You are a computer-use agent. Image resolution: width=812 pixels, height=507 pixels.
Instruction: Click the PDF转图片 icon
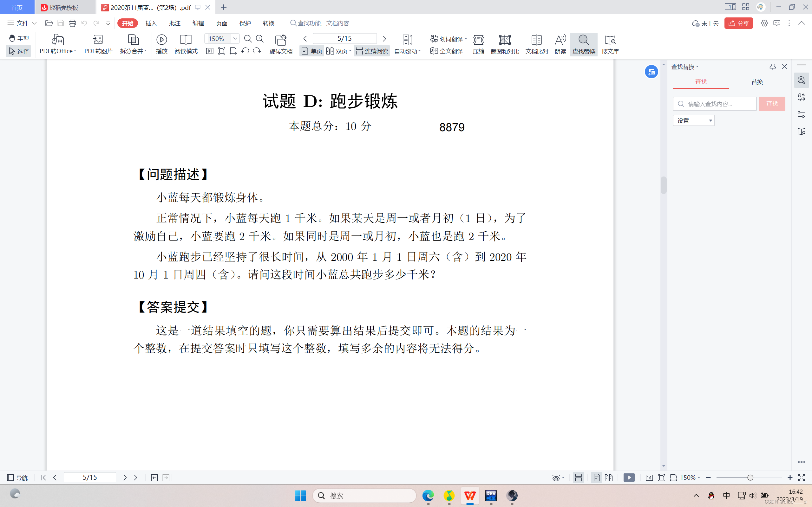[x=98, y=40]
